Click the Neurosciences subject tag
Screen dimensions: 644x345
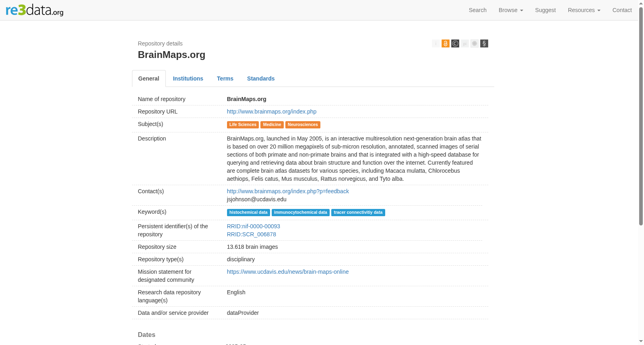click(303, 125)
